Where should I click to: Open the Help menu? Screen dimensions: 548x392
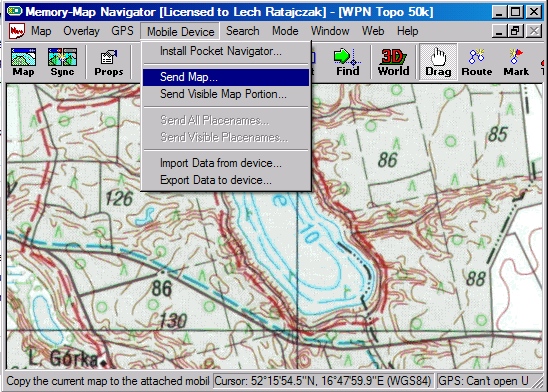click(x=408, y=31)
